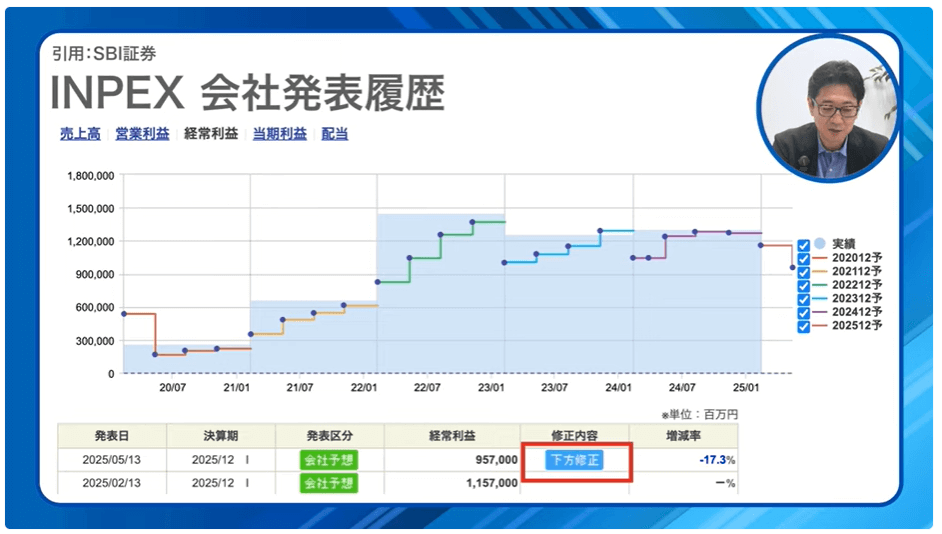Toggle the 202312予 series checkbox
Screen dimensions: 942x534
click(x=803, y=299)
